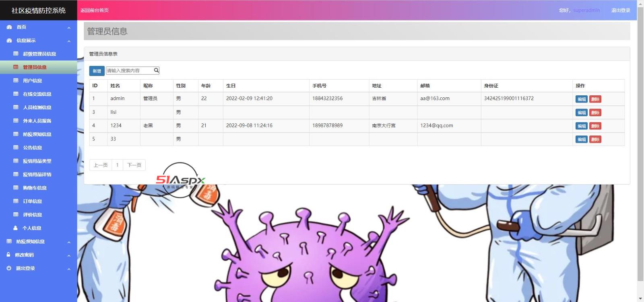Delete the admin row with 删除
Viewport: 644px width, 302px height.
pyautogui.click(x=595, y=99)
